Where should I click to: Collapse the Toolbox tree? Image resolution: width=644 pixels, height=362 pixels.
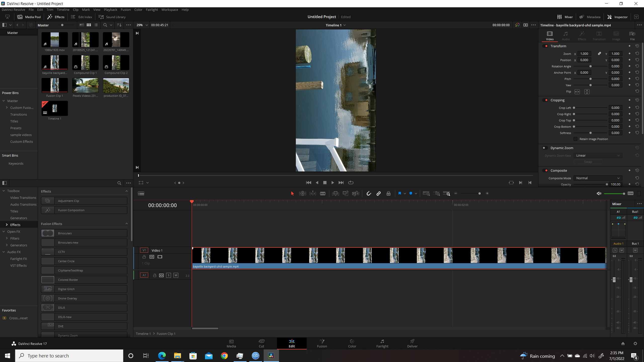pos(4,191)
